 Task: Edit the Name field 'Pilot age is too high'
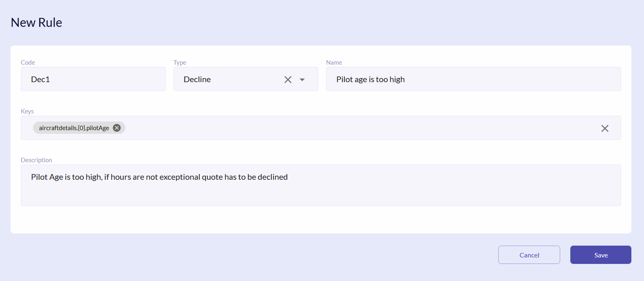pyautogui.click(x=473, y=79)
